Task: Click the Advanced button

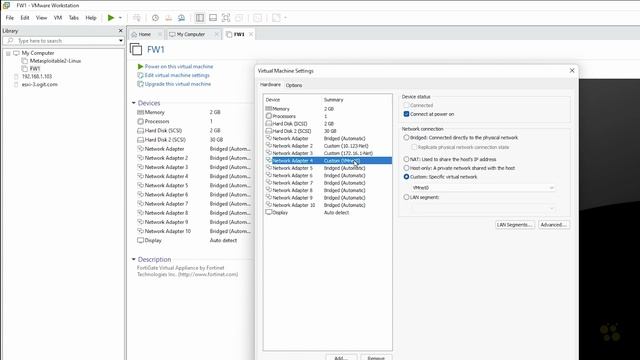Action: [x=553, y=224]
